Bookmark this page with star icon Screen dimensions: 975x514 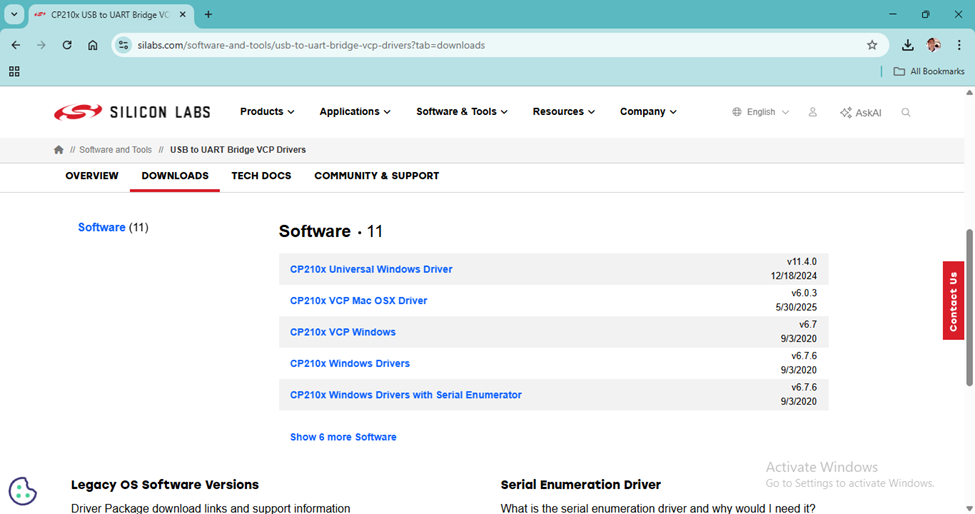(872, 45)
